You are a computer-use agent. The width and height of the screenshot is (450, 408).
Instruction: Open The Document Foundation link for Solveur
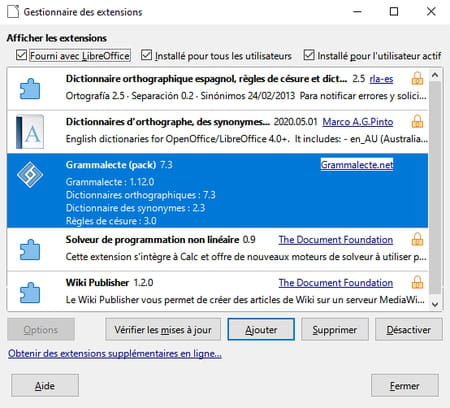336,240
